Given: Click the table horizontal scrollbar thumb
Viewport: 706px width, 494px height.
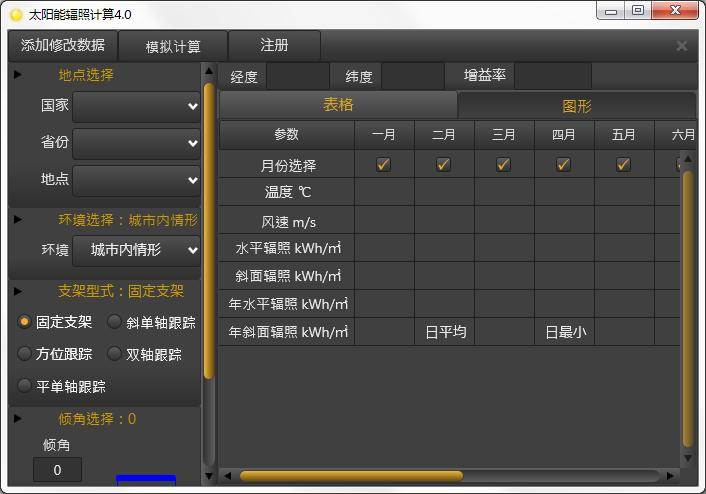Looking at the screenshot, I should pyautogui.click(x=351, y=476).
